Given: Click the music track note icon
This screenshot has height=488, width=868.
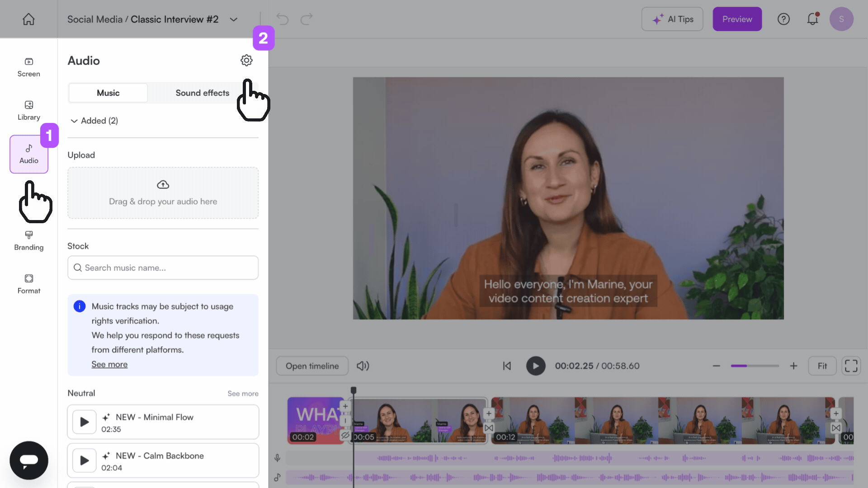Looking at the screenshot, I should (x=277, y=477).
